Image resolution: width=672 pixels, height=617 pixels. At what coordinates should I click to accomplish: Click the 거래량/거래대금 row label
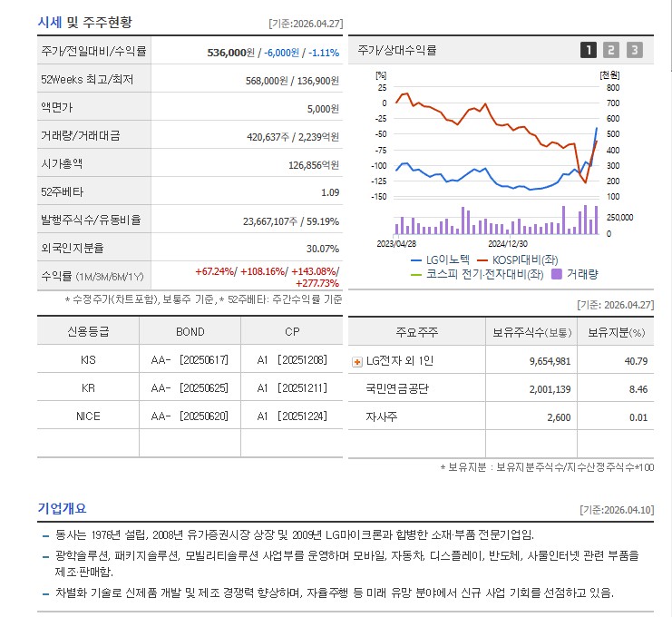(x=80, y=135)
